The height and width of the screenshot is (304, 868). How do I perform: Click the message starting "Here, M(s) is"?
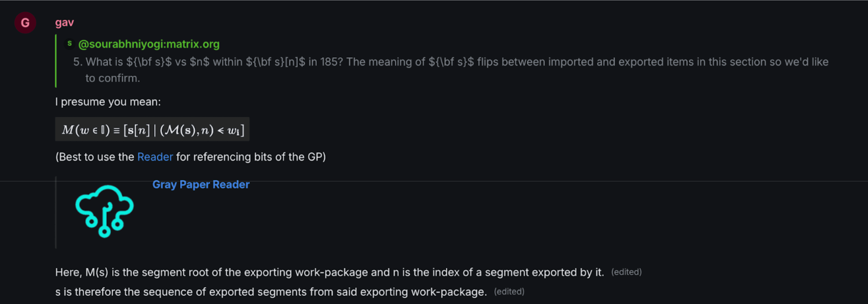click(329, 272)
